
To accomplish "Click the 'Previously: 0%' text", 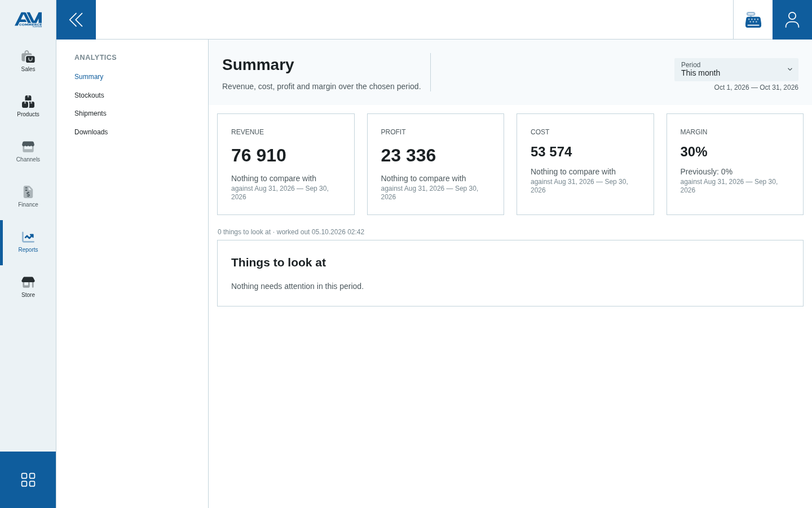I will [x=707, y=172].
